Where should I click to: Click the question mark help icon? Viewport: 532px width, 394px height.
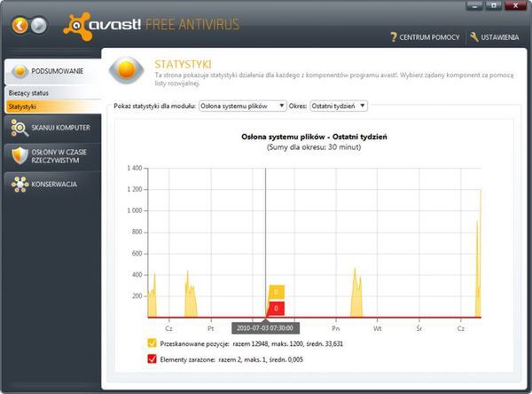(394, 37)
